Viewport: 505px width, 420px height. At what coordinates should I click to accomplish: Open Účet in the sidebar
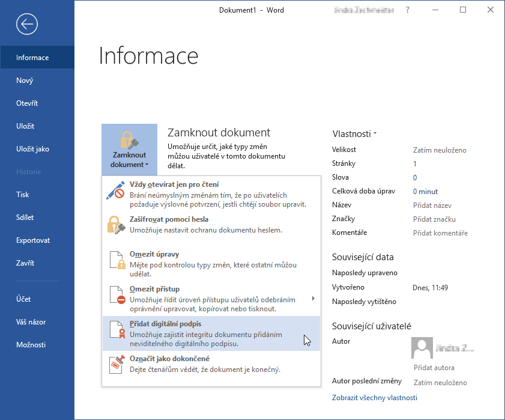[x=37, y=299]
